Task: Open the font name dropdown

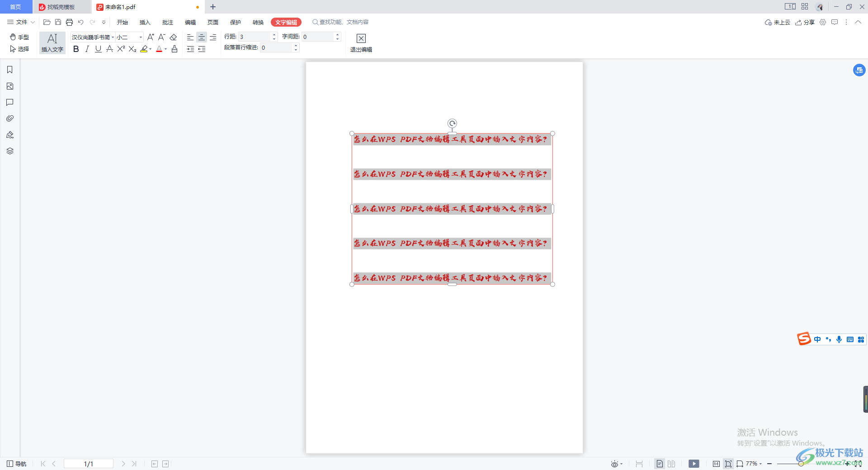Action: [x=113, y=37]
